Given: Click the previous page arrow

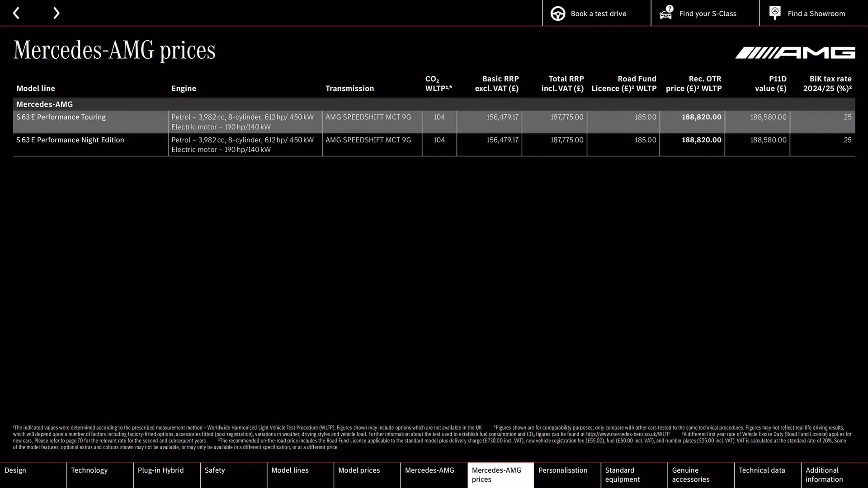Looking at the screenshot, I should coord(16,13).
